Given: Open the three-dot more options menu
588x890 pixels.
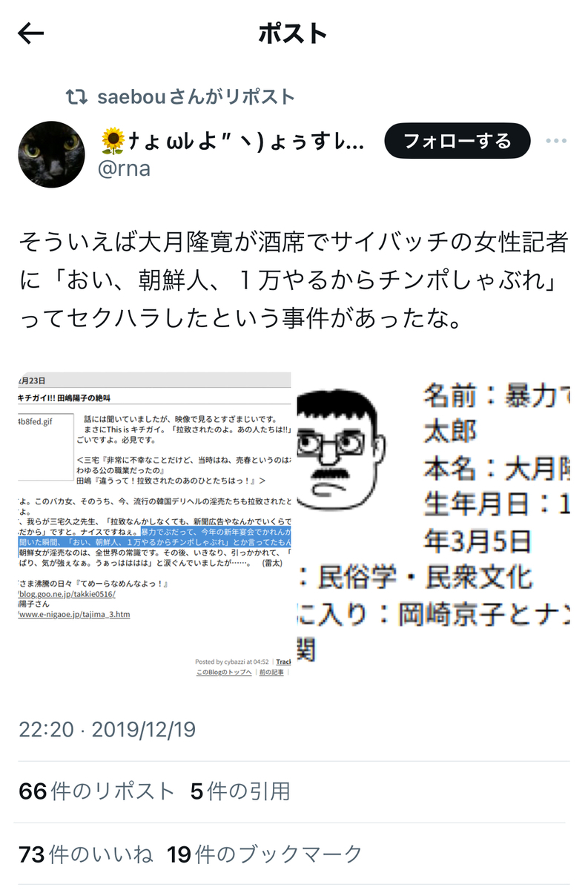Looking at the screenshot, I should [556, 142].
